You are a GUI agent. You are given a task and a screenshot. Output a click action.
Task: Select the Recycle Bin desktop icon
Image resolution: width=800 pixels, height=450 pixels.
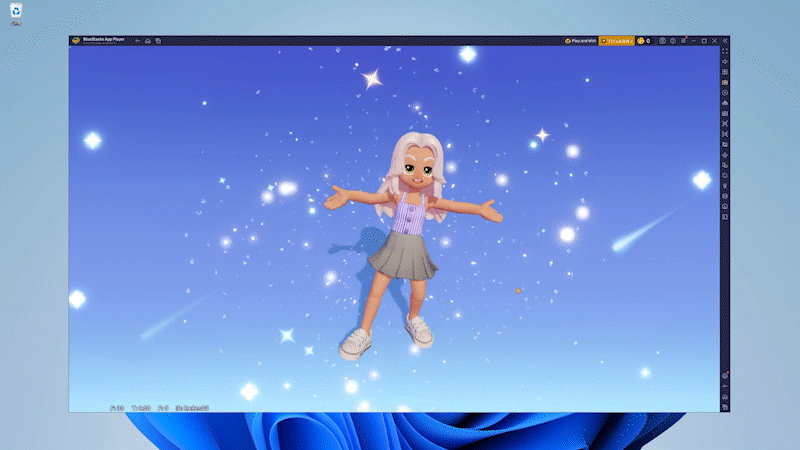pos(17,12)
